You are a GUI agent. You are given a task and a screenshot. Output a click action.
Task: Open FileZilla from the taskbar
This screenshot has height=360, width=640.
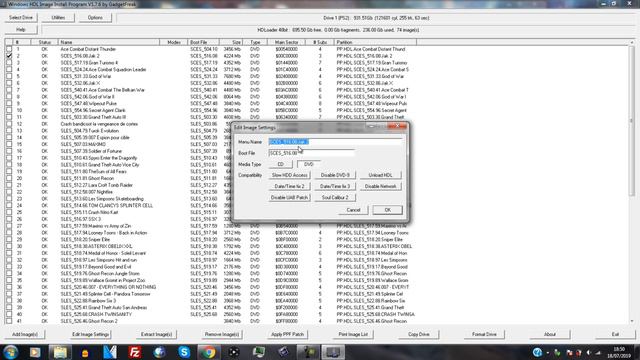pyautogui.click(x=134, y=352)
